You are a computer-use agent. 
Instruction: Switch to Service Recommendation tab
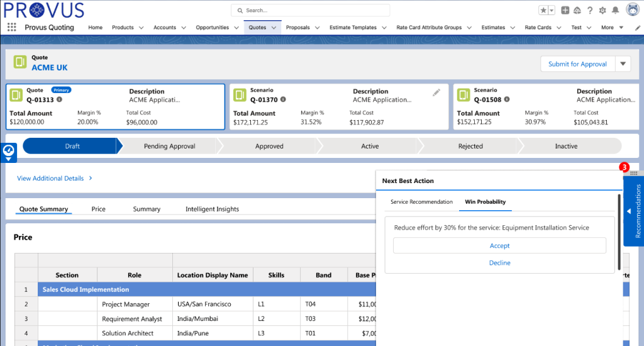click(x=421, y=202)
